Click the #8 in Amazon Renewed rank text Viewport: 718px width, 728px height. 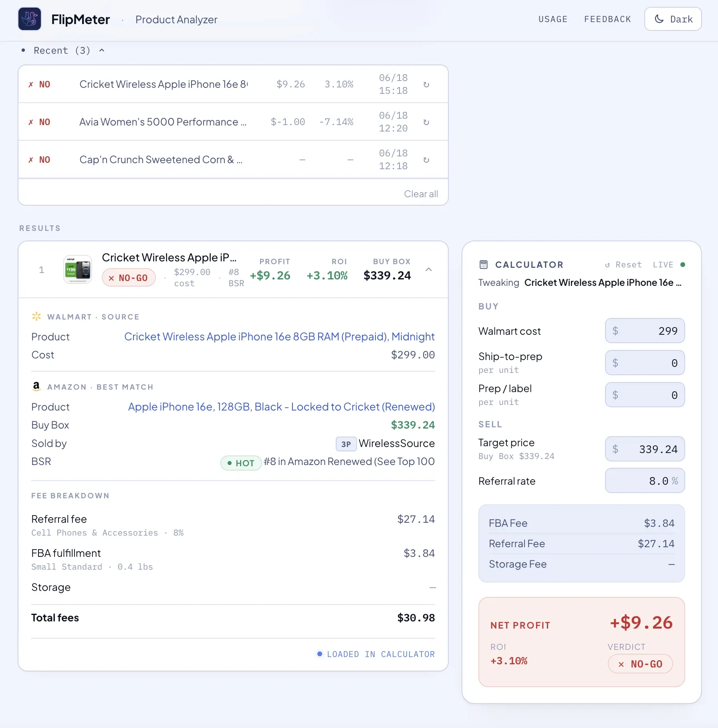(x=349, y=462)
